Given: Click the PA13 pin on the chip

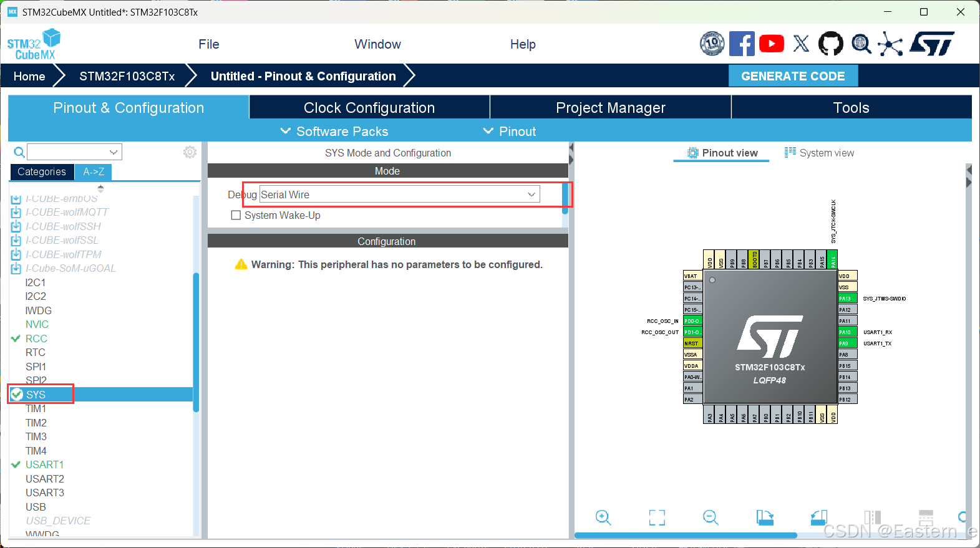Looking at the screenshot, I should point(848,299).
